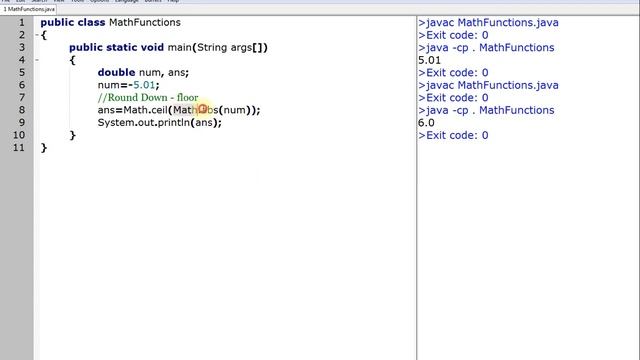This screenshot has width=640, height=360.
Task: Click line number 7 in the margin
Action: (x=21, y=98)
